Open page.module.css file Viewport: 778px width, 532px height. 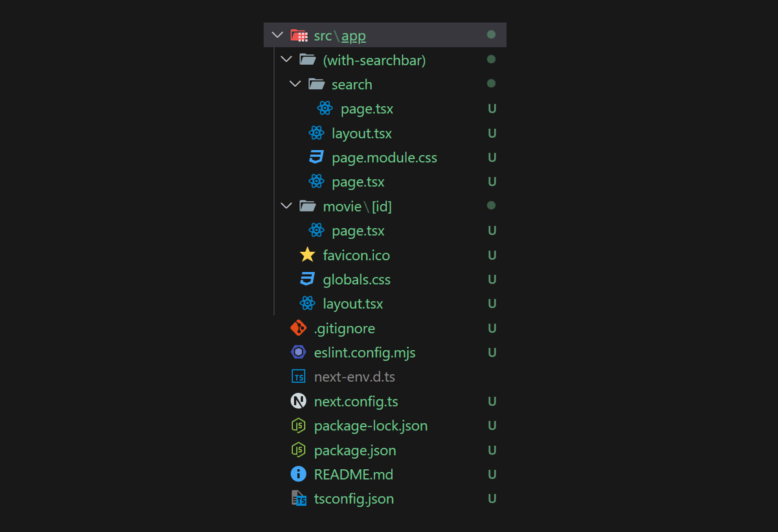click(384, 157)
